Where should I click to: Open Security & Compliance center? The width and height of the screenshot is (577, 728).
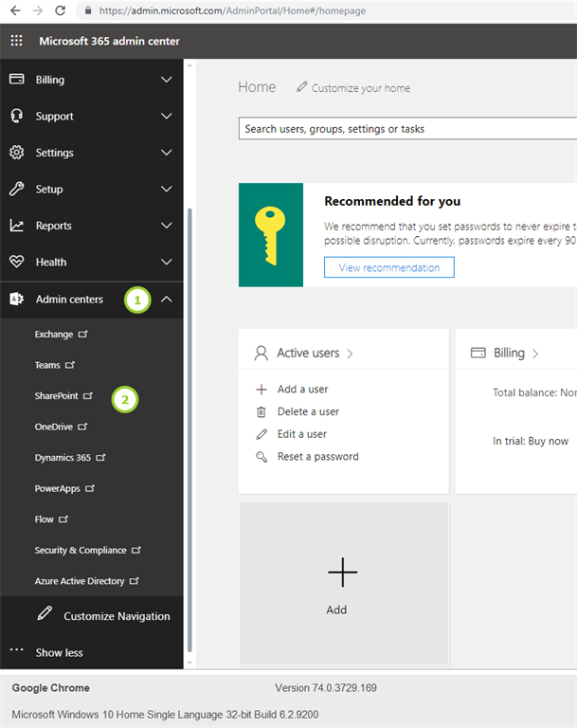coord(81,550)
